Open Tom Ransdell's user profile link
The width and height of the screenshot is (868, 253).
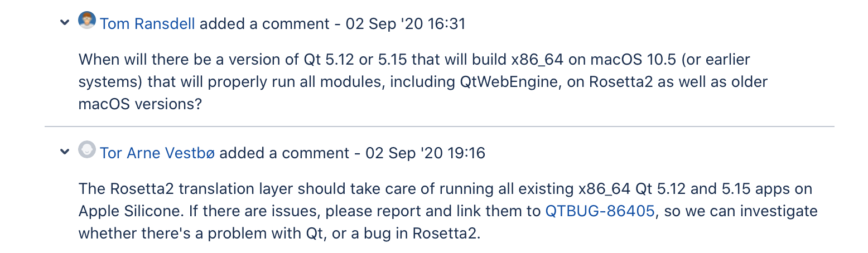click(x=147, y=24)
